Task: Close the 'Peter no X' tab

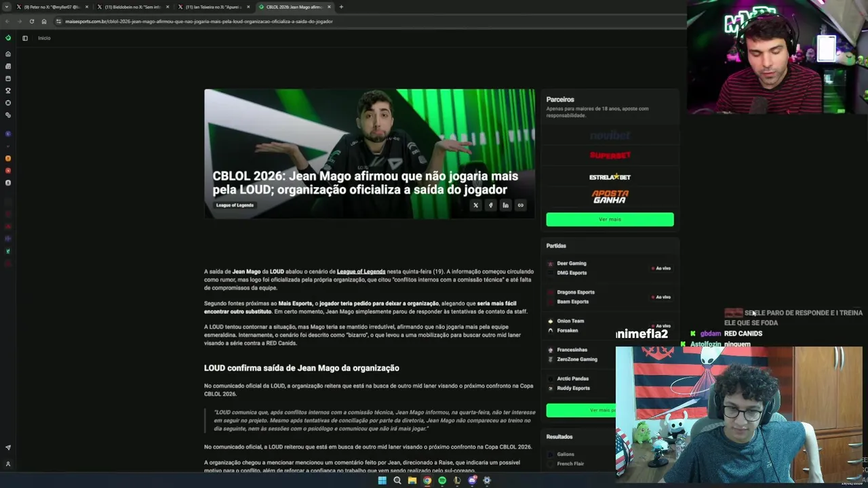Action: point(87,7)
